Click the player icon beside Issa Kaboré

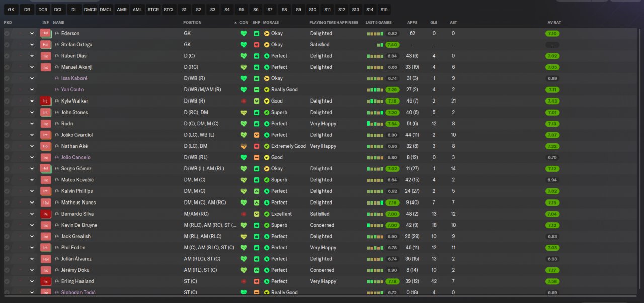pyautogui.click(x=57, y=78)
